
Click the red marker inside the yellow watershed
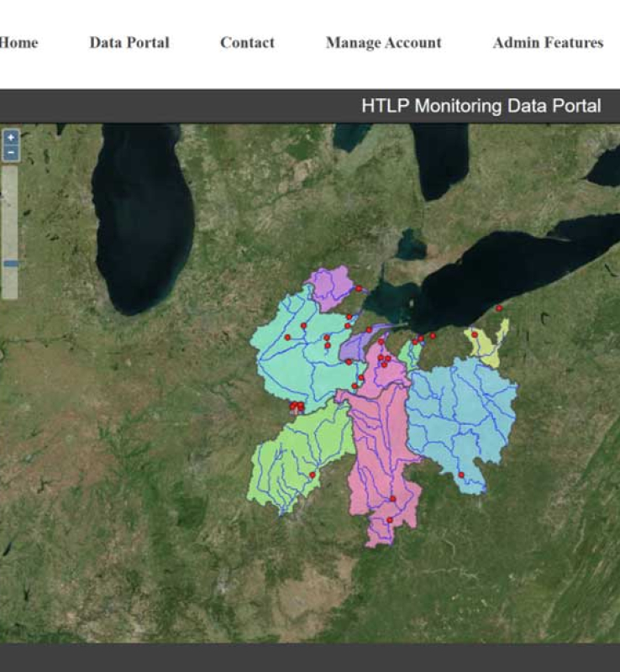click(475, 334)
